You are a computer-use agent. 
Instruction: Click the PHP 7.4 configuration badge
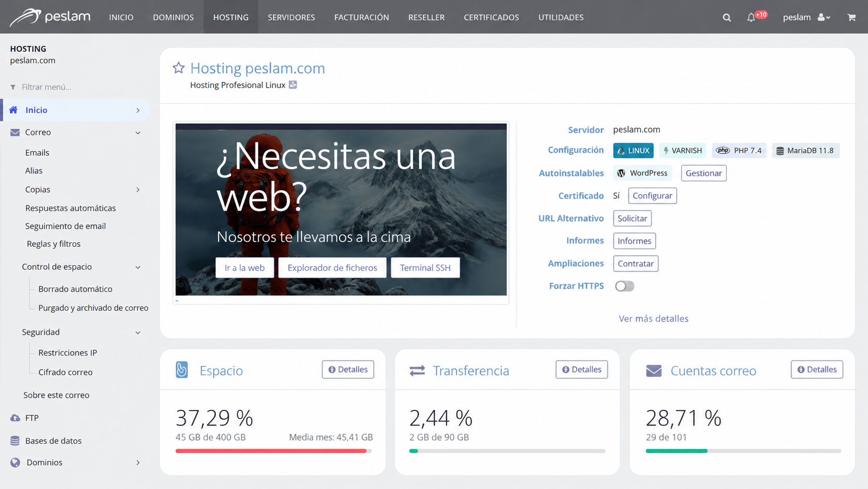(x=739, y=151)
